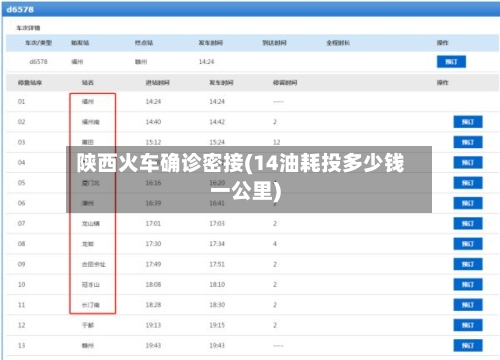Book the ticket for stop 03
Viewport: 500px width, 360px height.
[468, 142]
